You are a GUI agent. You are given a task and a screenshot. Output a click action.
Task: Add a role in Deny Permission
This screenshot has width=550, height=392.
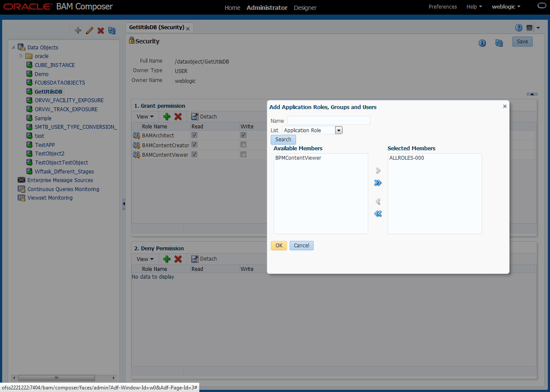point(167,259)
